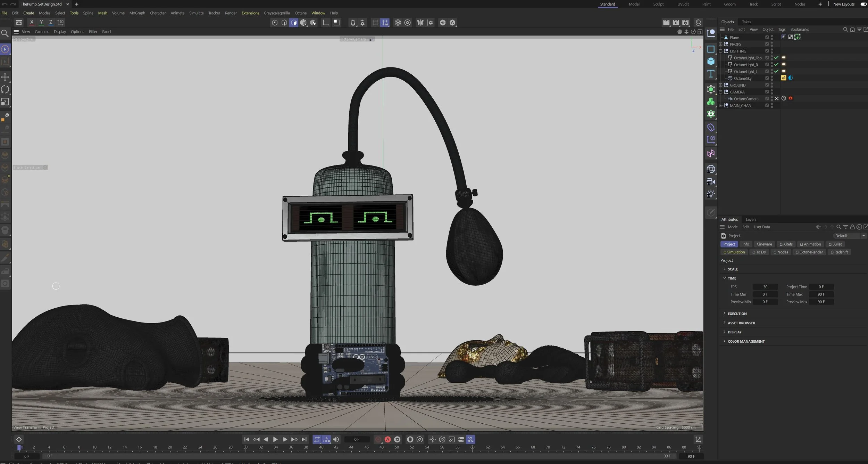The image size is (868, 464).
Task: Click the symmetry butterfly icon in the toolbar
Action: pyautogui.click(x=420, y=23)
